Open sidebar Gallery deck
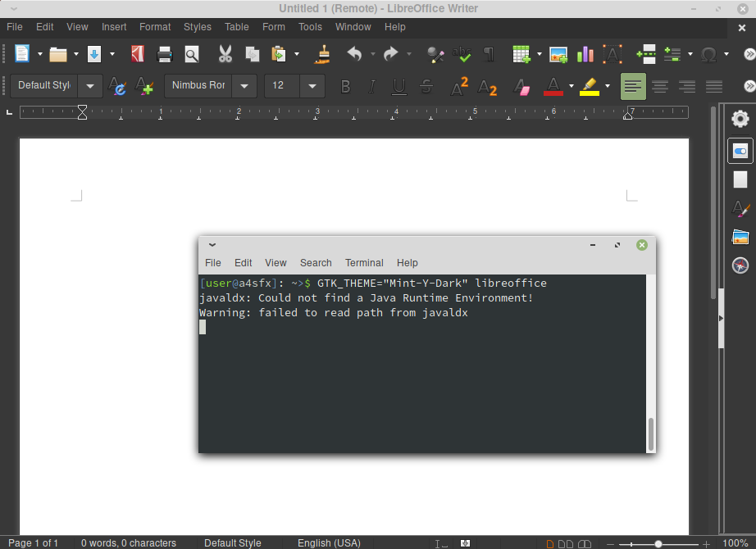 (740, 237)
